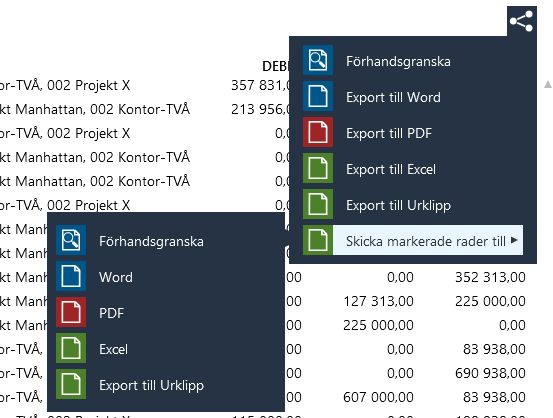This screenshot has width=553, height=418.
Task: Click the blue Word icon in submenu
Action: pos(71,276)
